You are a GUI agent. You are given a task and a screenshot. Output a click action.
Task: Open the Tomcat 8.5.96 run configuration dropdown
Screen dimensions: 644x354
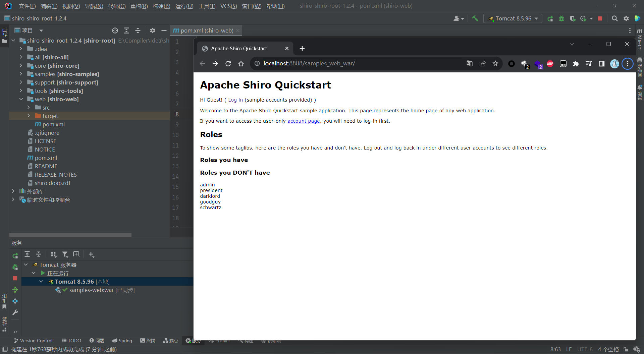[513, 18]
